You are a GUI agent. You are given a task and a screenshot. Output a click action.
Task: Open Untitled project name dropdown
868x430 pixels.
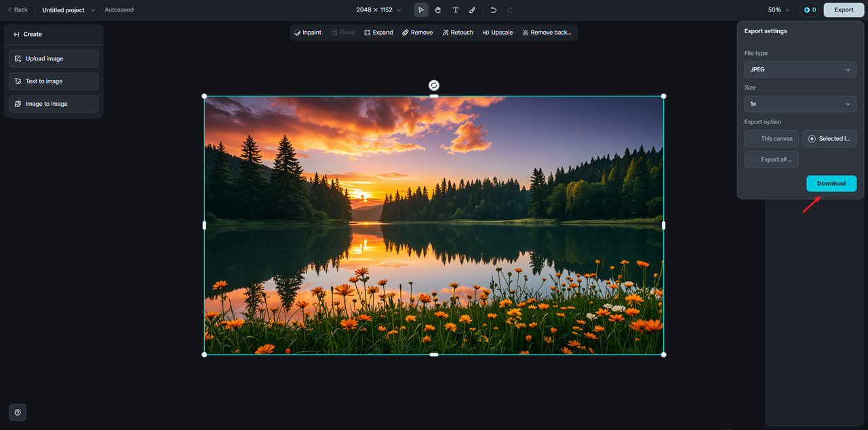tap(68, 10)
